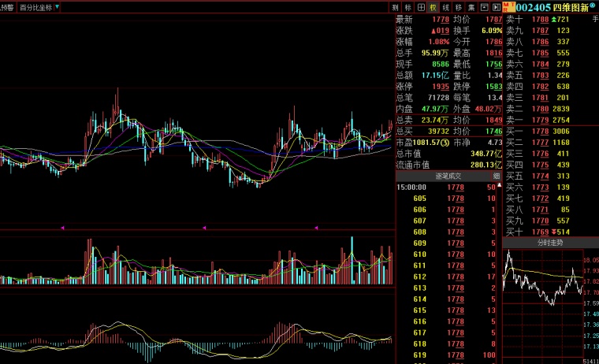Click the orange MTR badge
599x364 pixels.
coord(508,7)
